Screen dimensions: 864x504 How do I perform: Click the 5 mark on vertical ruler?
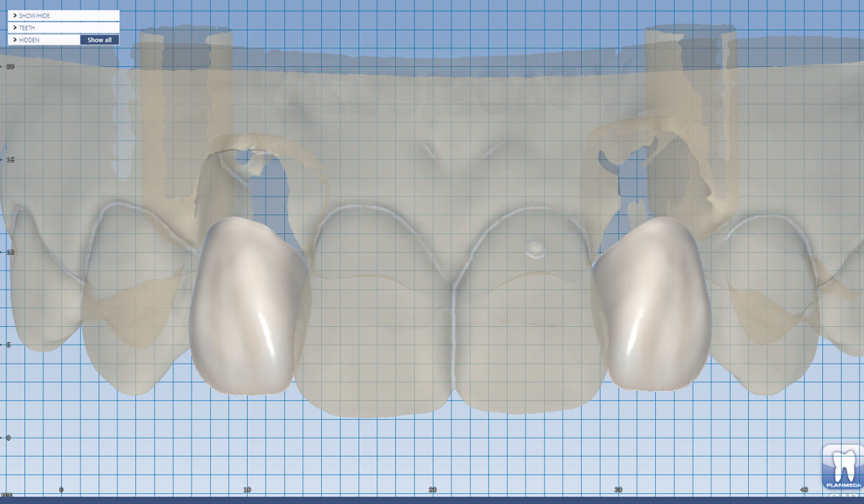8,345
